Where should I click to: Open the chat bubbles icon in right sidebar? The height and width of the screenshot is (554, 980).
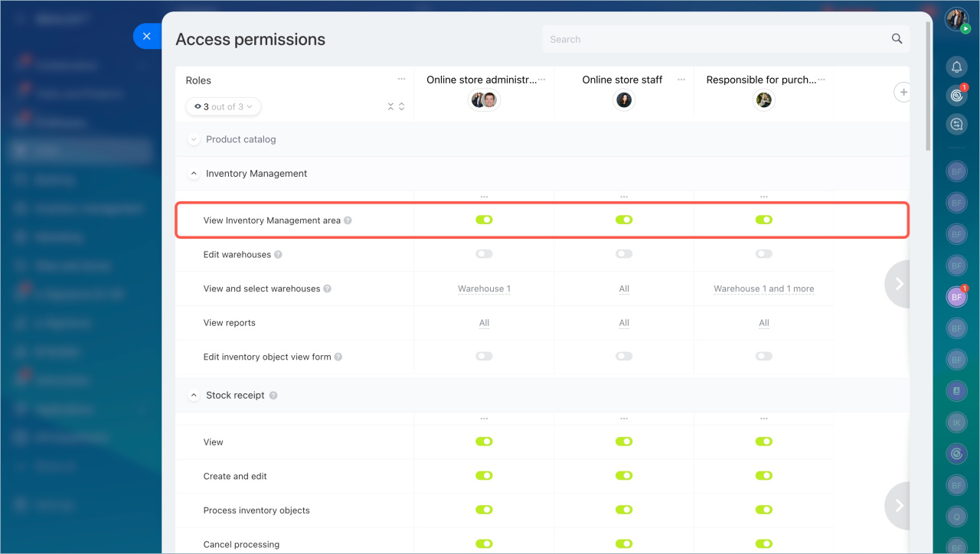[x=956, y=123]
